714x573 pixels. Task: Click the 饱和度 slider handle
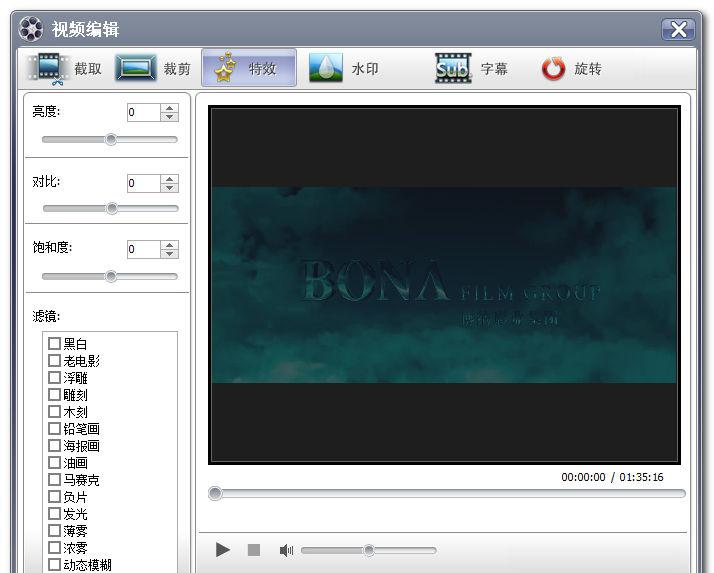tap(111, 276)
